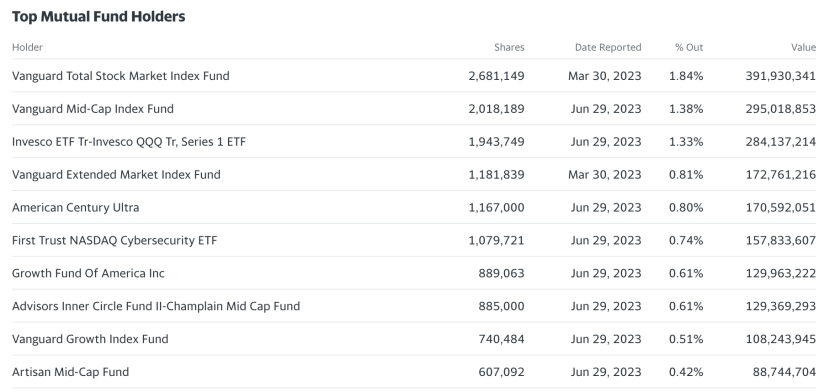Open Vanguard Total Stock Market Index Fund
Viewport: 840px width, 392px height.
point(121,76)
